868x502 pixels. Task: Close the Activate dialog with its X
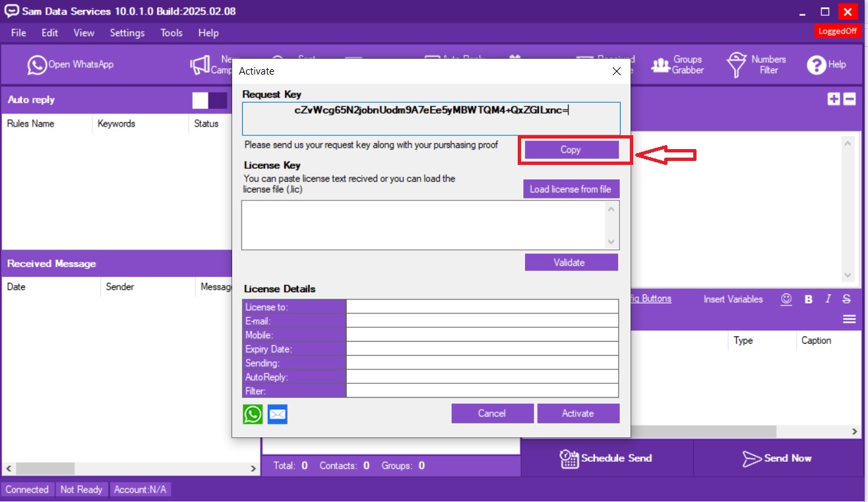pyautogui.click(x=617, y=71)
